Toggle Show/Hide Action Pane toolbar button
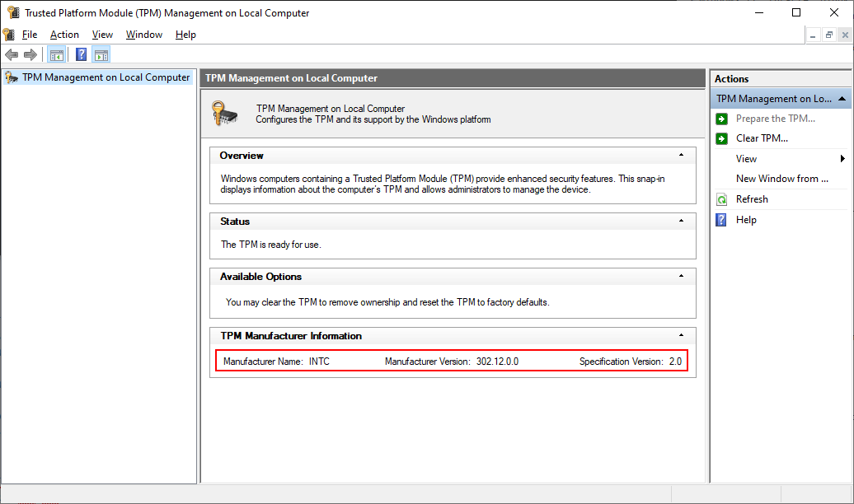 [101, 55]
